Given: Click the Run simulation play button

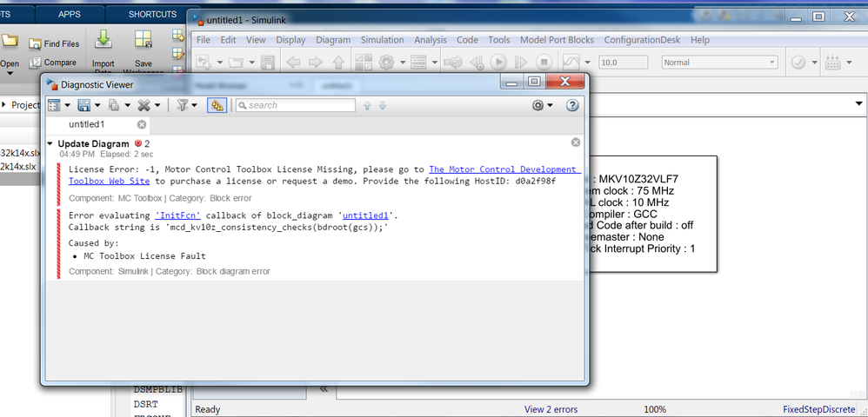Looking at the screenshot, I should click(x=498, y=63).
